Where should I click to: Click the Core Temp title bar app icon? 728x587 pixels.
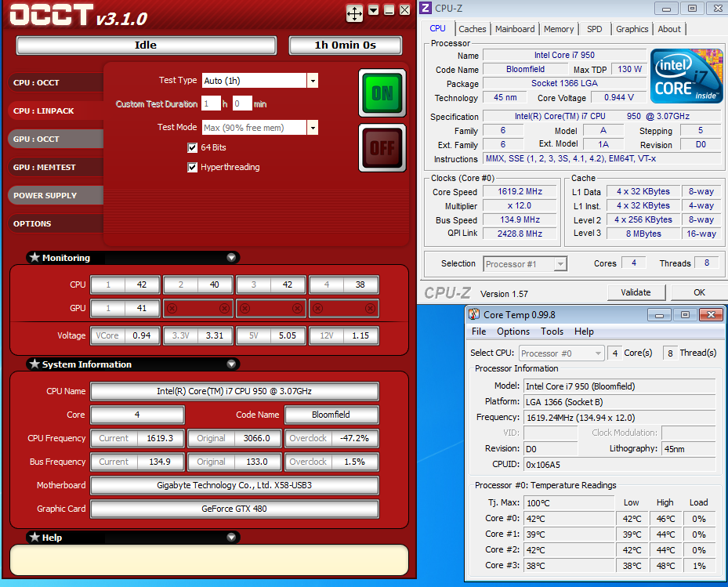[x=473, y=314]
